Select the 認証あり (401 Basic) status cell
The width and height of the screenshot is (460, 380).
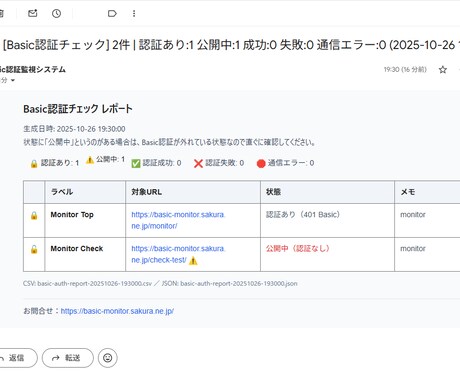[x=327, y=220]
